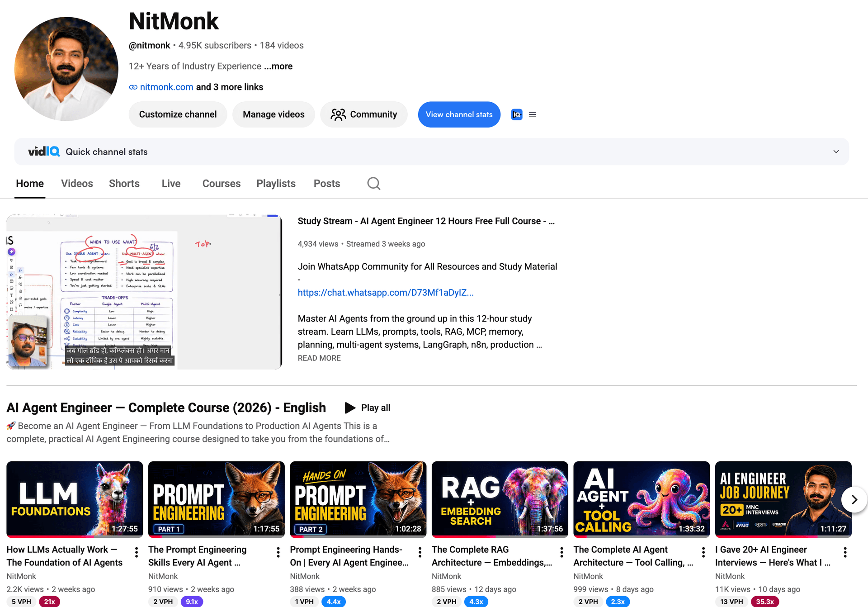Click the View channel stats button

(x=459, y=114)
